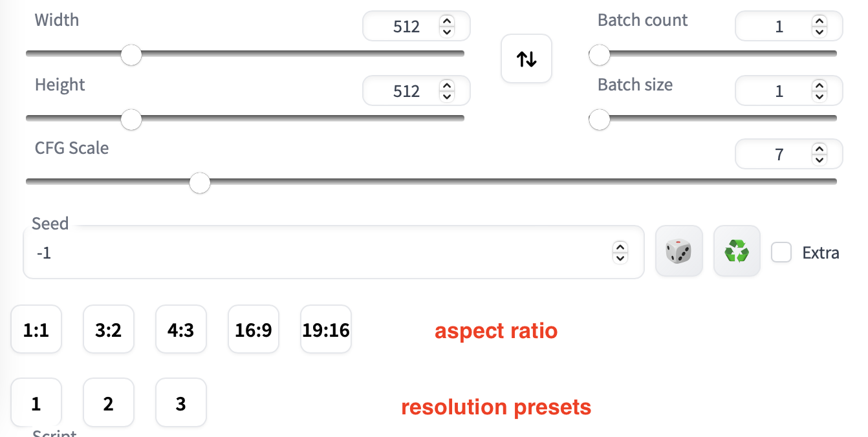
Task: Click the recycle icon to reuse last seed
Action: pos(737,251)
